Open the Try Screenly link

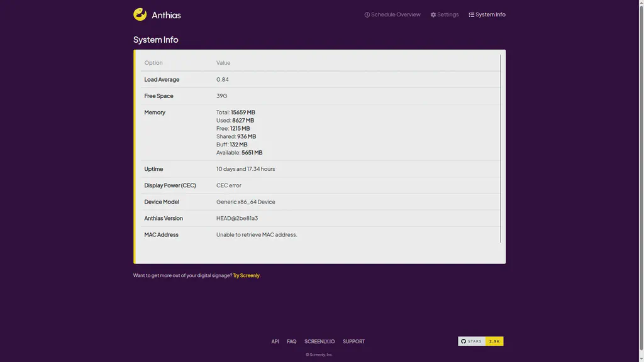click(x=247, y=275)
